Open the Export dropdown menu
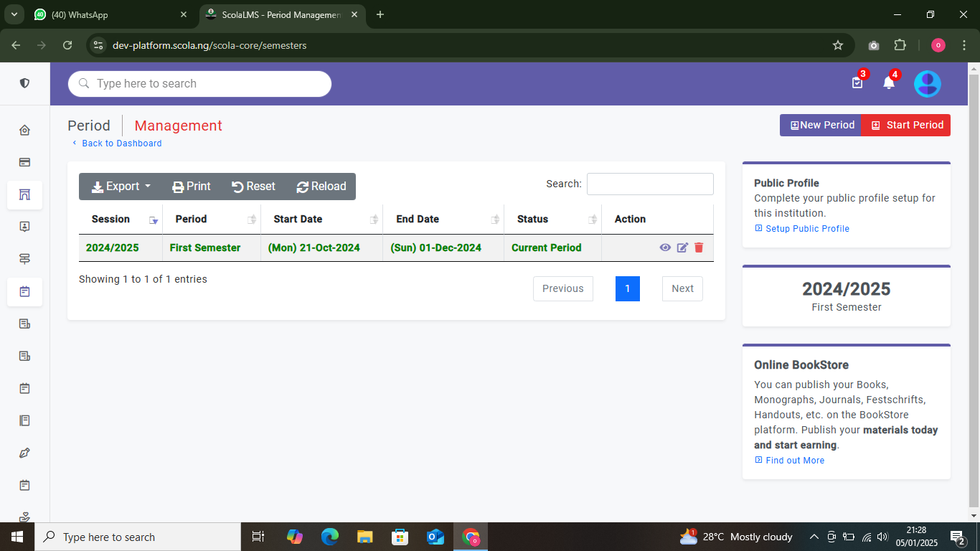The image size is (980, 551). click(x=121, y=187)
